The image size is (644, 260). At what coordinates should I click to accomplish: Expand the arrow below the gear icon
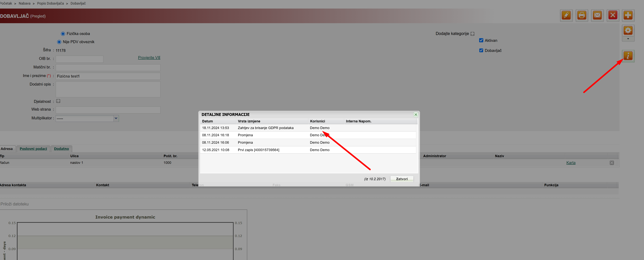point(628,39)
